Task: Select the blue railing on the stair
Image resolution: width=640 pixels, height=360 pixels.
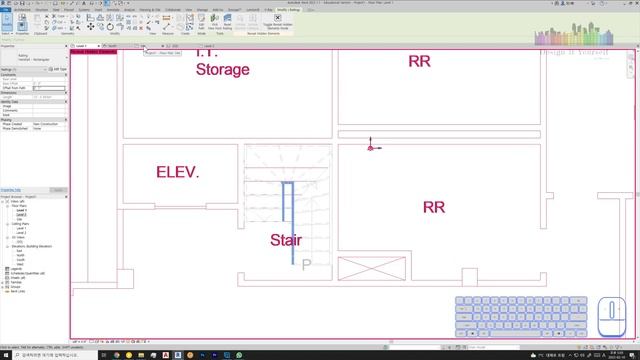Action: (293, 223)
